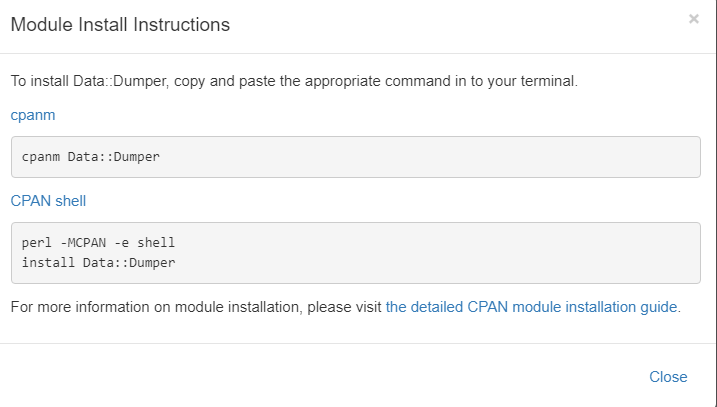This screenshot has height=407, width=717.
Task: Click the install Data::Dumper command line
Action: coord(98,262)
